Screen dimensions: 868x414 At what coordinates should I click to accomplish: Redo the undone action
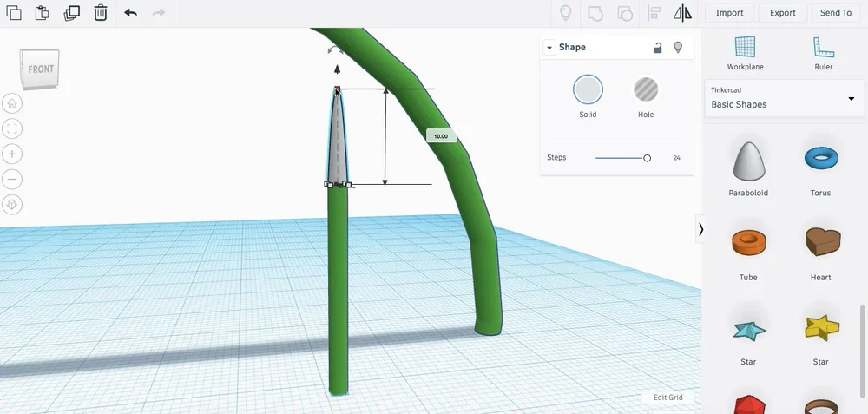coord(159,13)
